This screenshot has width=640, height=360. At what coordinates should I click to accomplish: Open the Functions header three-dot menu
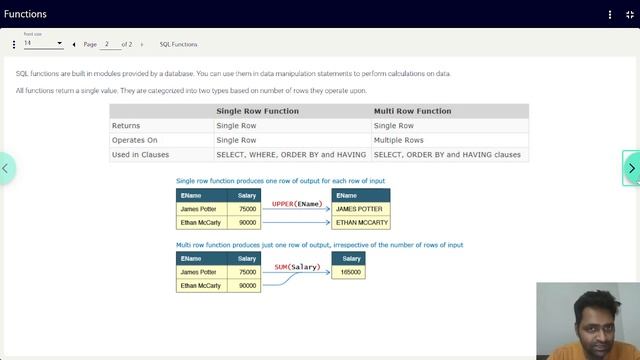pos(610,15)
